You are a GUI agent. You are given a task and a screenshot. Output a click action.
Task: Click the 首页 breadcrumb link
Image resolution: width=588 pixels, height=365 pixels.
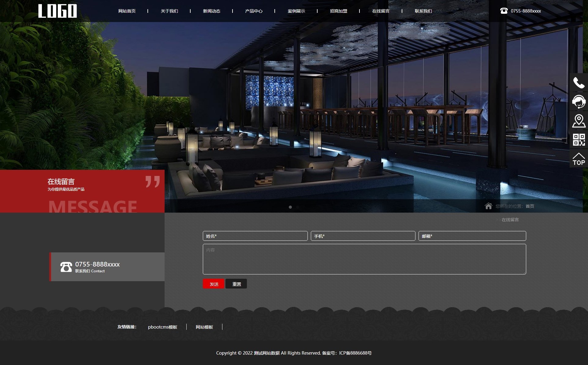[530, 206]
